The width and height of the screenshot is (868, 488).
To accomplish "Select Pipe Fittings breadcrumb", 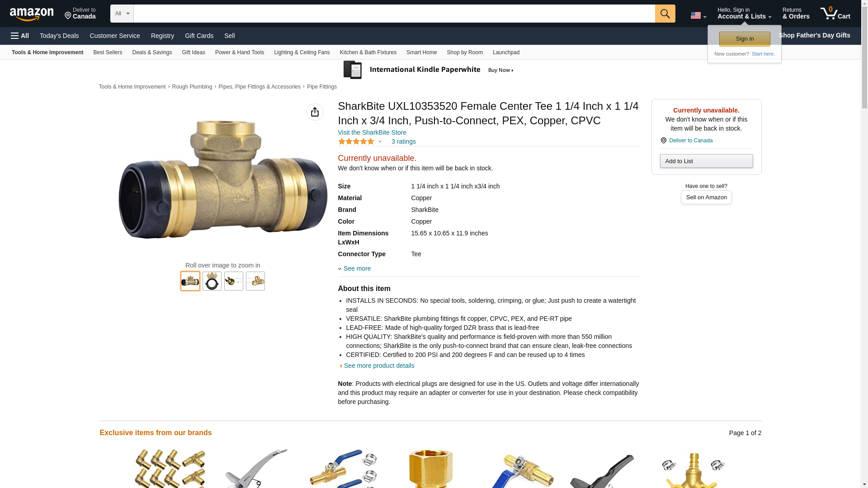I will click(321, 87).
